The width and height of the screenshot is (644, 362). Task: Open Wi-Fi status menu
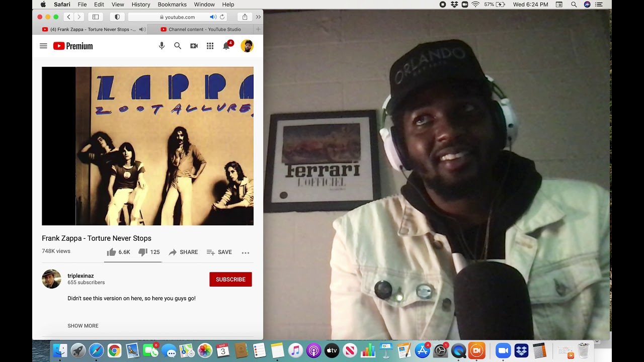tap(475, 5)
